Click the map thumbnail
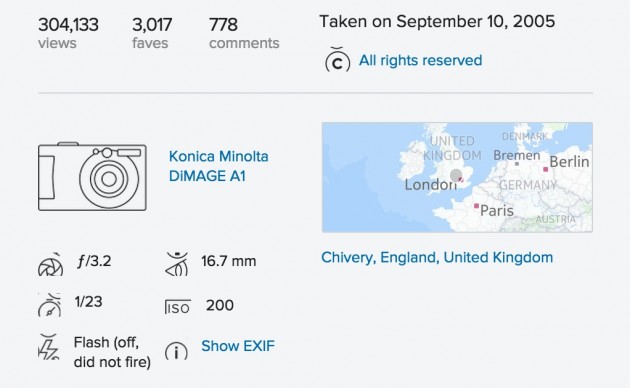630x388 pixels. point(457,177)
